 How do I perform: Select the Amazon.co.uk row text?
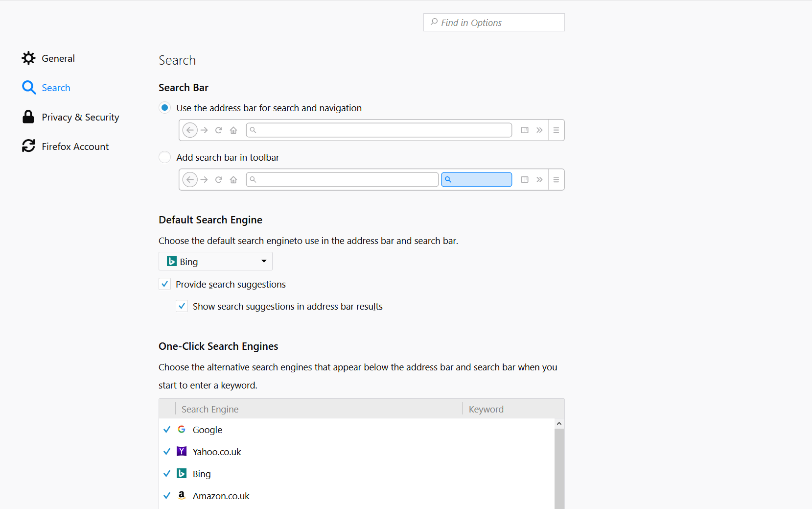221,496
